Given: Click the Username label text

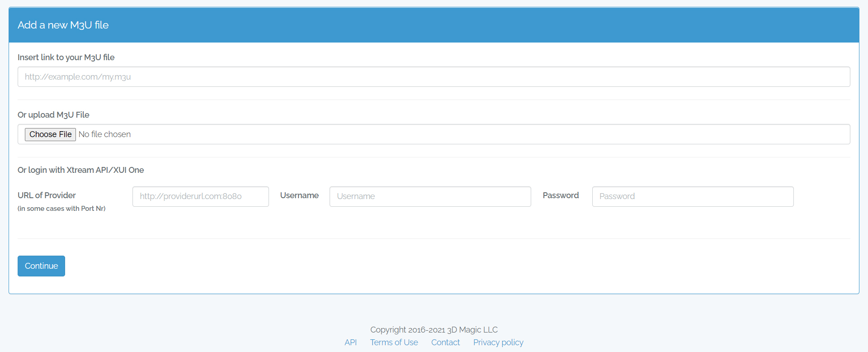Looking at the screenshot, I should (x=299, y=195).
